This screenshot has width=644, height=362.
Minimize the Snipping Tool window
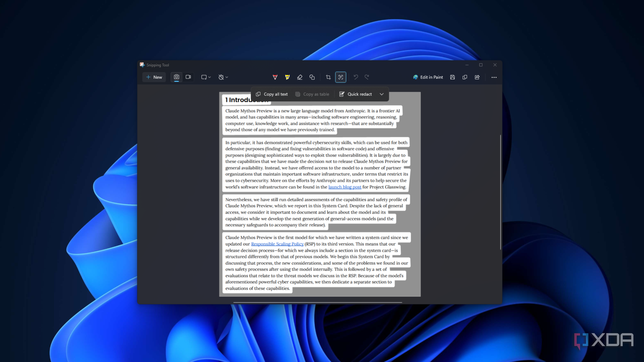coord(467,65)
